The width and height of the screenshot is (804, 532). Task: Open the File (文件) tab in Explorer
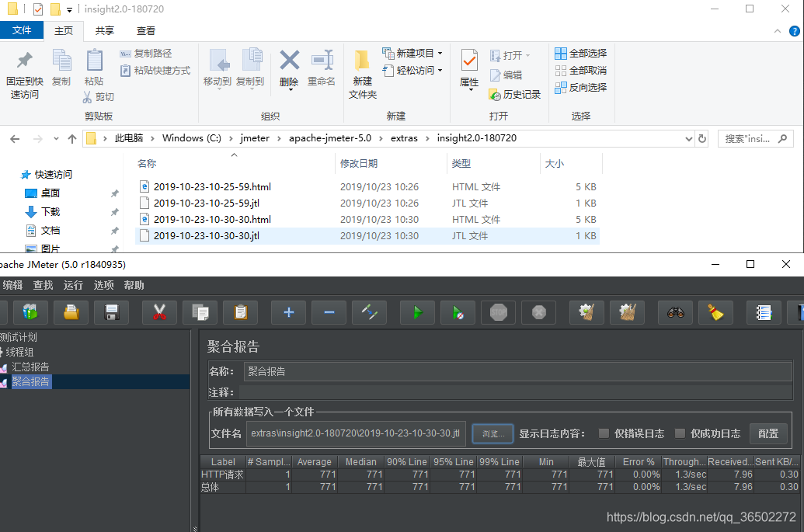click(22, 30)
